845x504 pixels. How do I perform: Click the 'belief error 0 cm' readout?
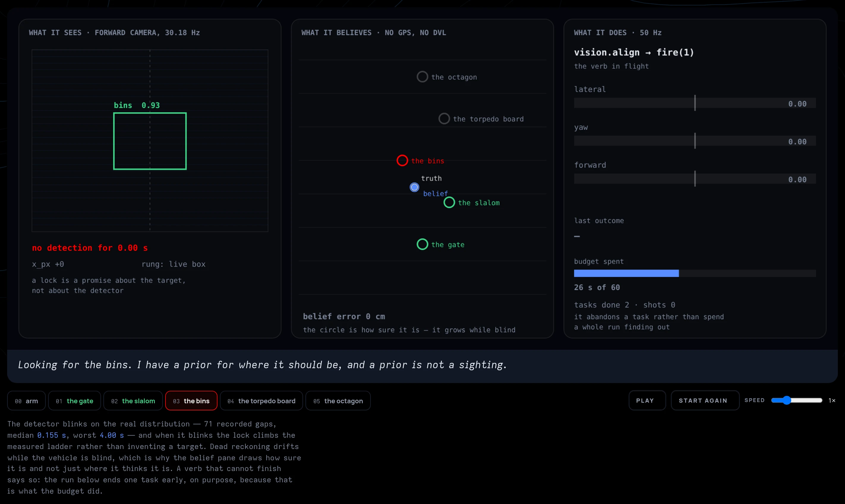pyautogui.click(x=344, y=316)
